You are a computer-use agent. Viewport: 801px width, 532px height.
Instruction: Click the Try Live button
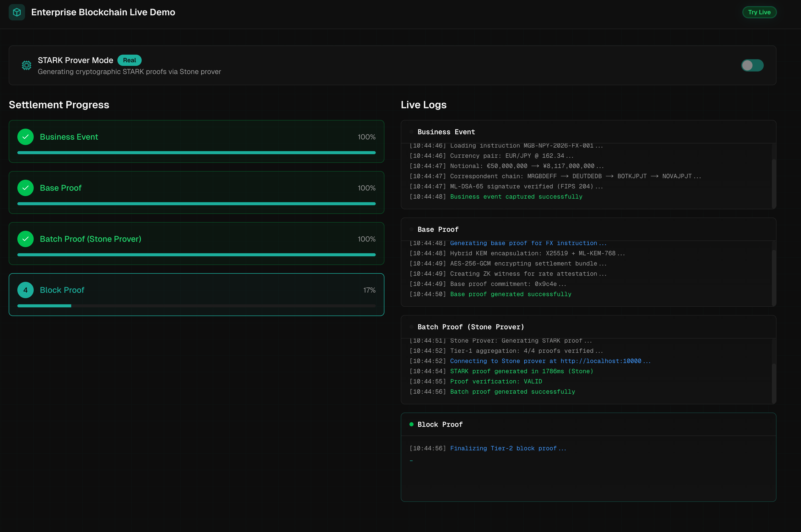pos(759,12)
